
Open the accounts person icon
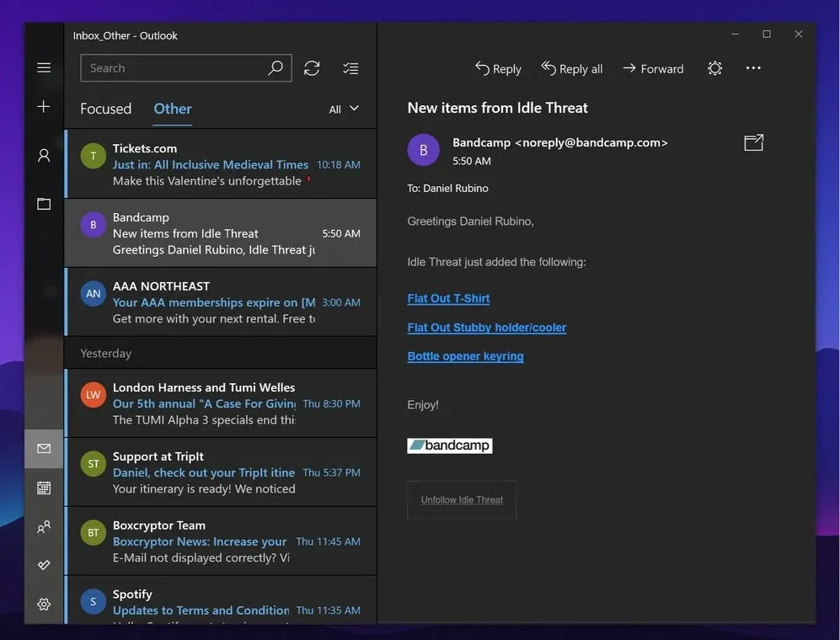point(44,155)
